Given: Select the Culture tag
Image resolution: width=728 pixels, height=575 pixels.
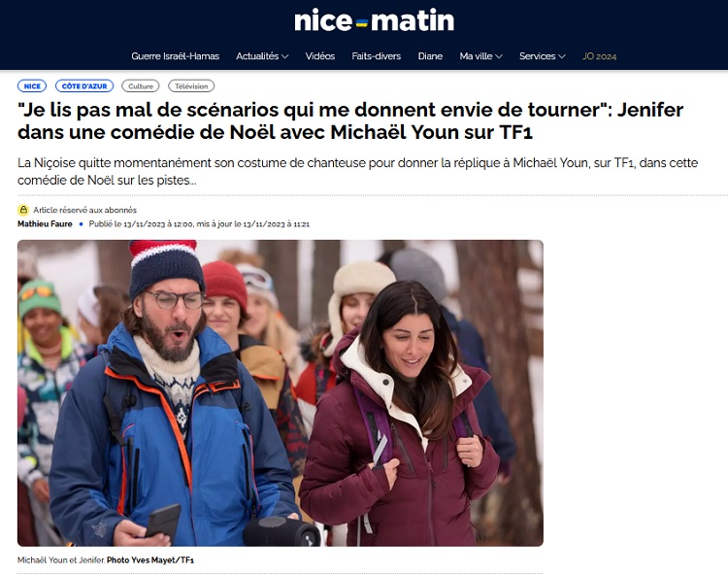Looking at the screenshot, I should pyautogui.click(x=141, y=85).
